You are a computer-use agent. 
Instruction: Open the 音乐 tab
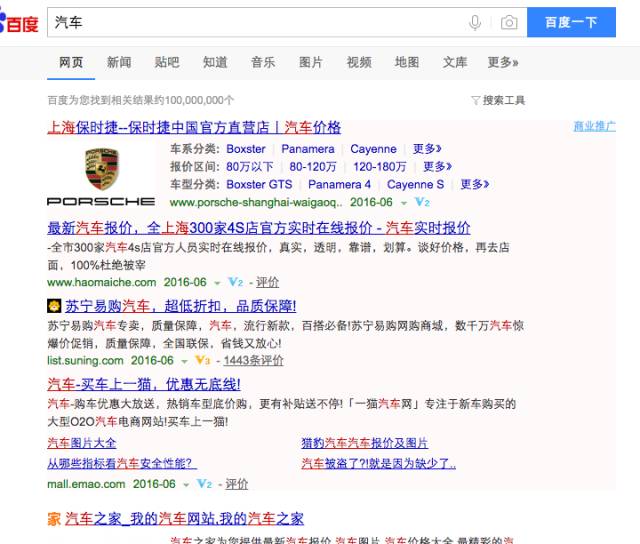[x=263, y=62]
